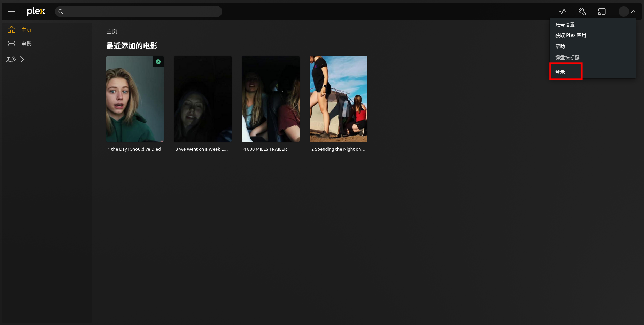Focus the search input field

pos(139,11)
